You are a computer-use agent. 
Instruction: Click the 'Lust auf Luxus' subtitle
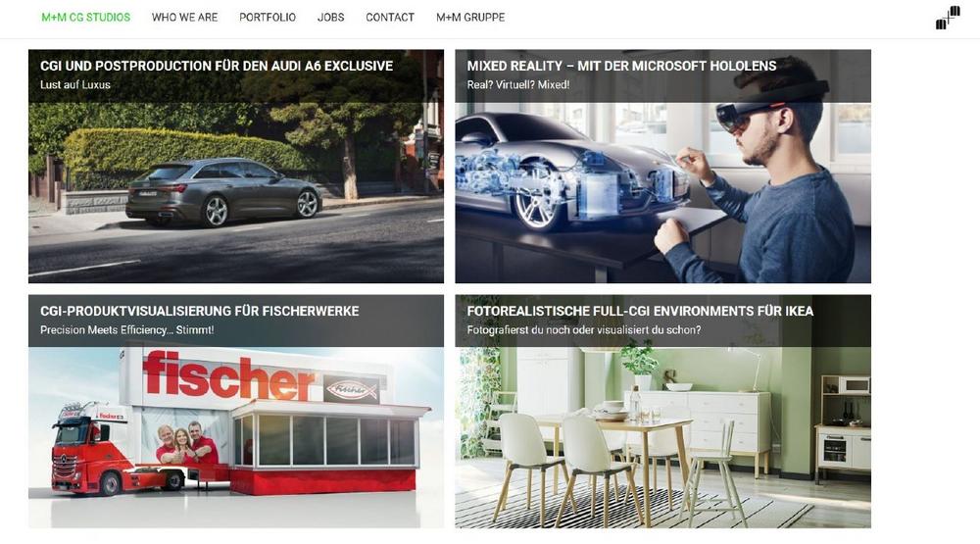(x=75, y=85)
